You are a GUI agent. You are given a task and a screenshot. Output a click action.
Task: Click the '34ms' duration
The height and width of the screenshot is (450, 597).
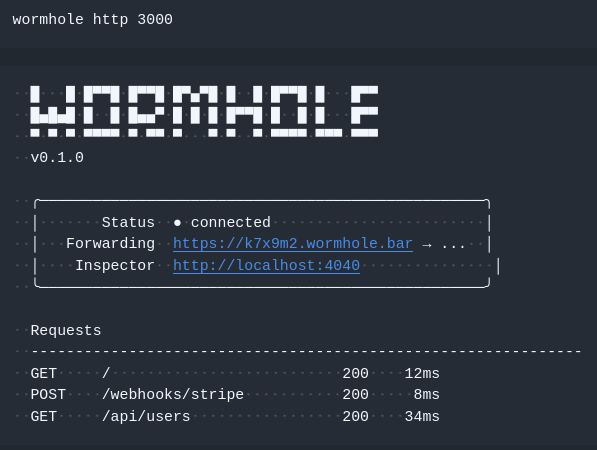coord(422,416)
